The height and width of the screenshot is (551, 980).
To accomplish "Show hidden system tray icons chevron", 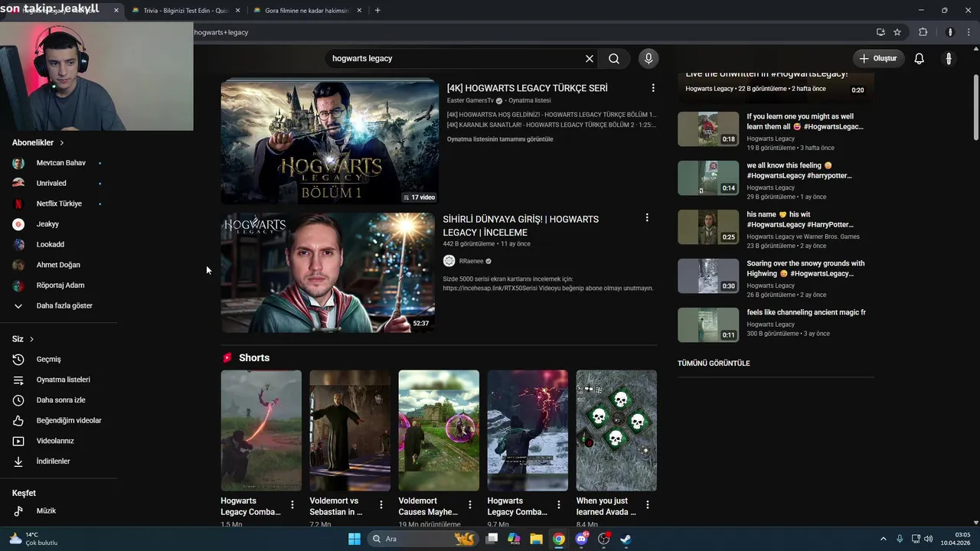I will click(883, 539).
